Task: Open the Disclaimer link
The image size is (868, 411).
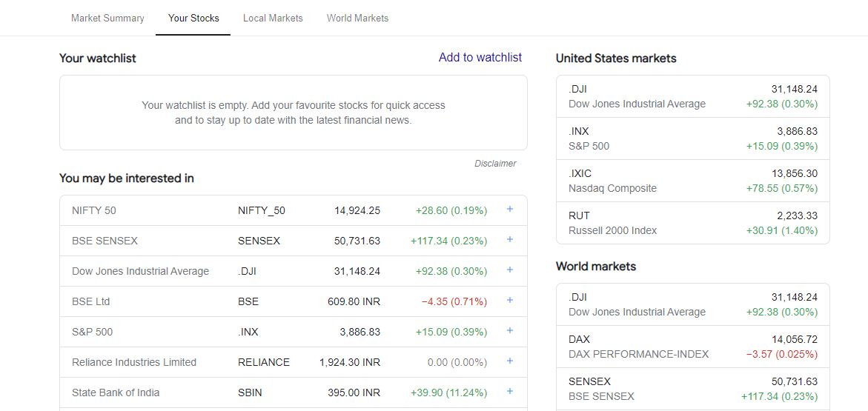Action: click(x=495, y=164)
